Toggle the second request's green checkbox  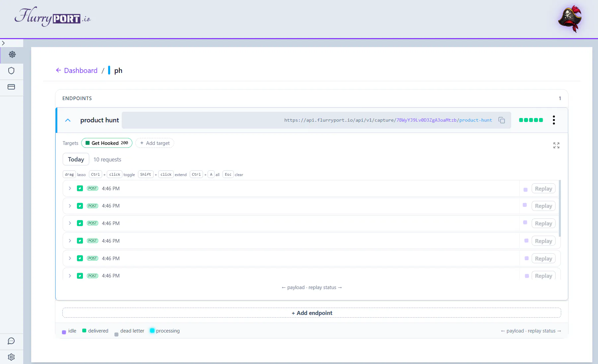(80, 206)
